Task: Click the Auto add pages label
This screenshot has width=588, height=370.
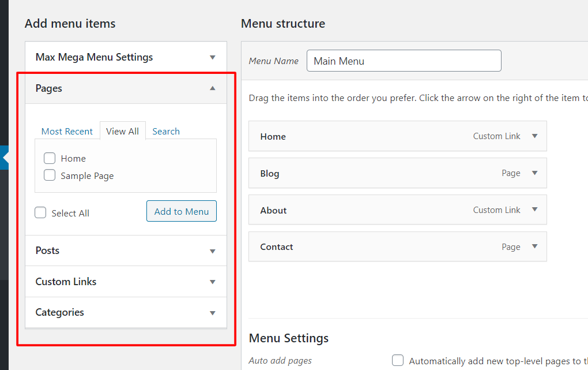Action: [280, 361]
